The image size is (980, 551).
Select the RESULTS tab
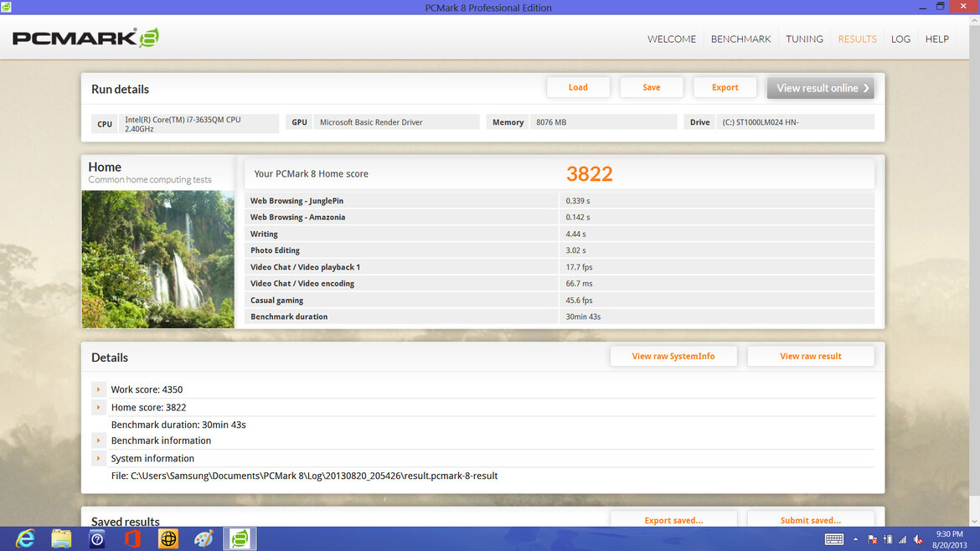click(857, 39)
